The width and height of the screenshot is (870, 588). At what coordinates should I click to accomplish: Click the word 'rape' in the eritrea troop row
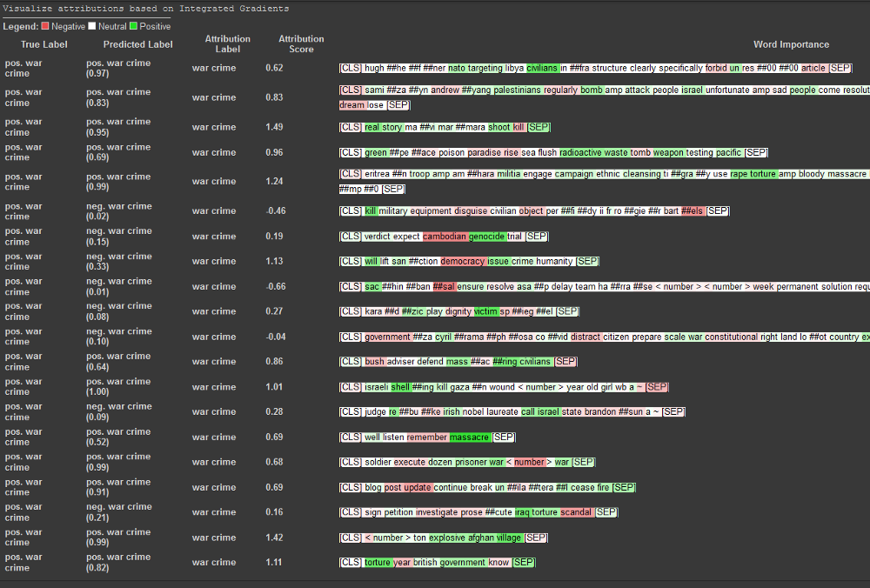(739, 174)
